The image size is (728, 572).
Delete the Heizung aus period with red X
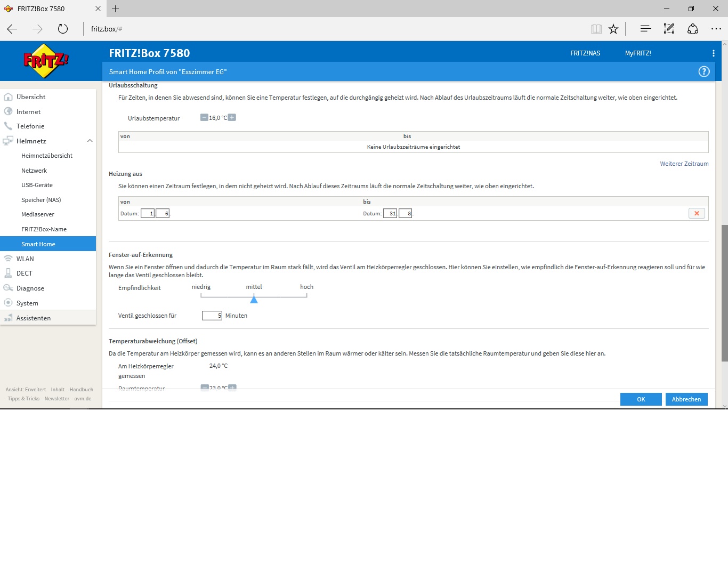(x=697, y=213)
